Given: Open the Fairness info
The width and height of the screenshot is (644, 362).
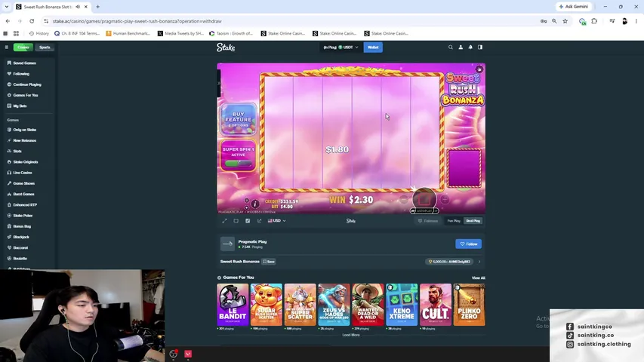Looking at the screenshot, I should pyautogui.click(x=428, y=221).
